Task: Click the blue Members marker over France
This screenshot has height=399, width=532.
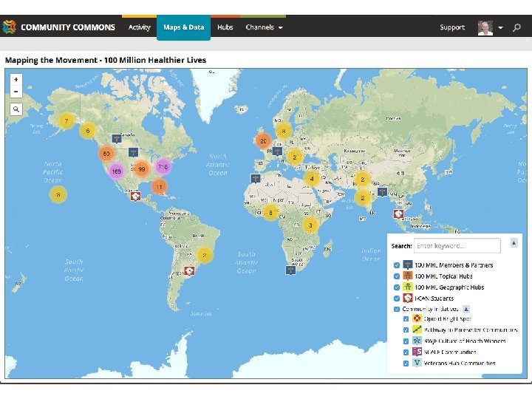Action: pyautogui.click(x=278, y=151)
